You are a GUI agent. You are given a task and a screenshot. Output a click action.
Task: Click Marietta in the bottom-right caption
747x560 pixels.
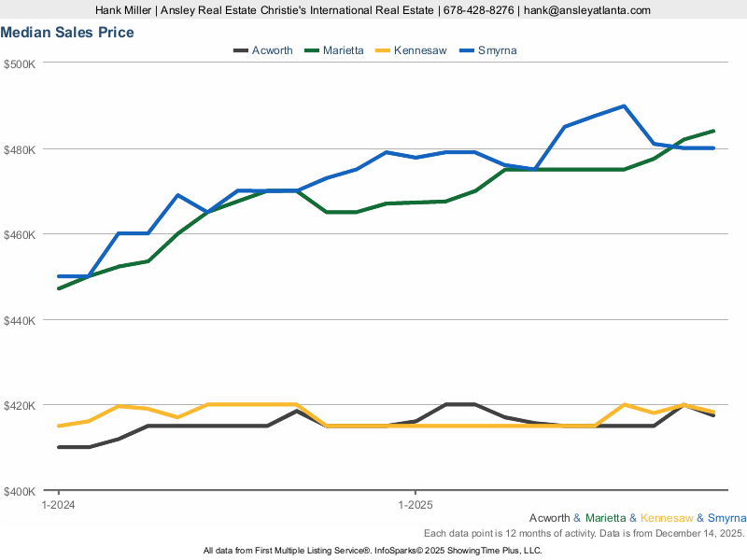point(606,518)
